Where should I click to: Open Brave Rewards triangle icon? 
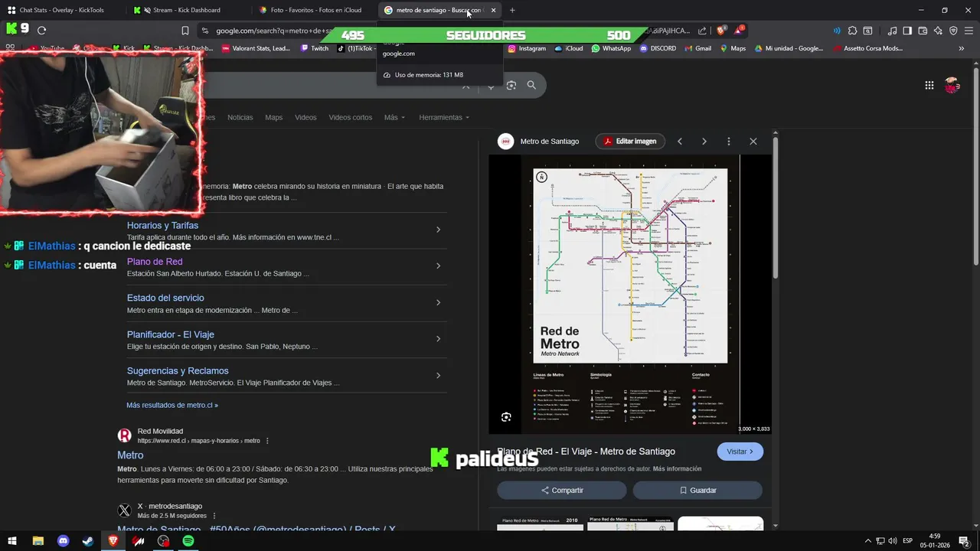click(x=739, y=31)
